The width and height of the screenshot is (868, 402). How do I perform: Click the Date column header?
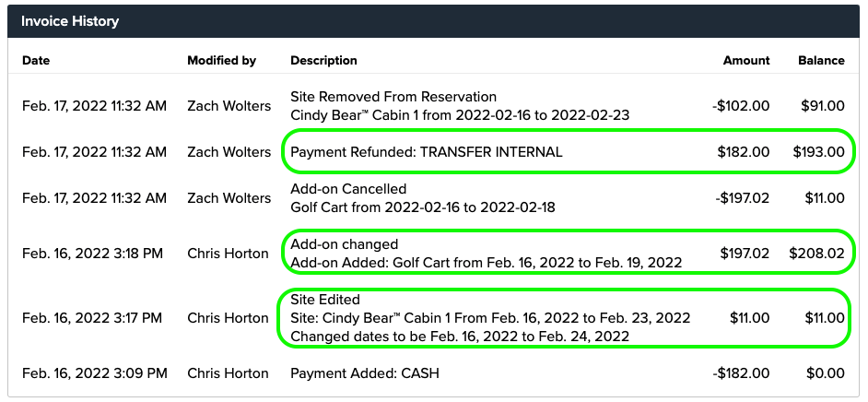[x=36, y=61]
